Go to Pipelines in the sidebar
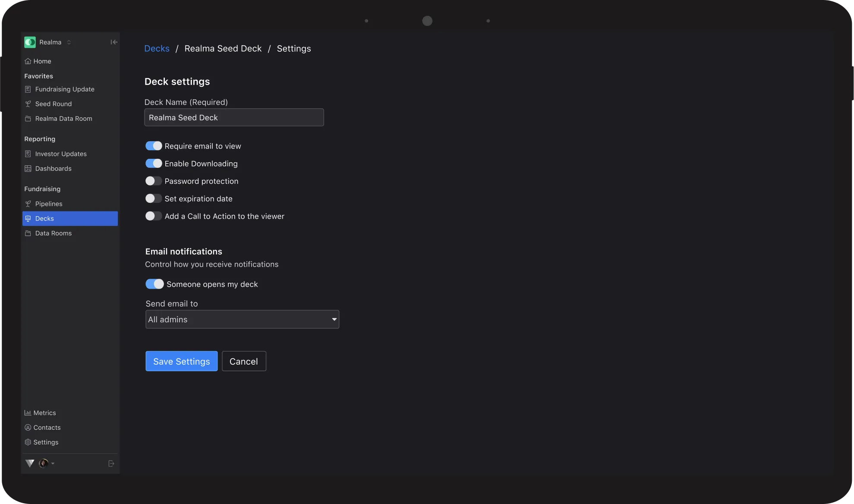 (49, 204)
